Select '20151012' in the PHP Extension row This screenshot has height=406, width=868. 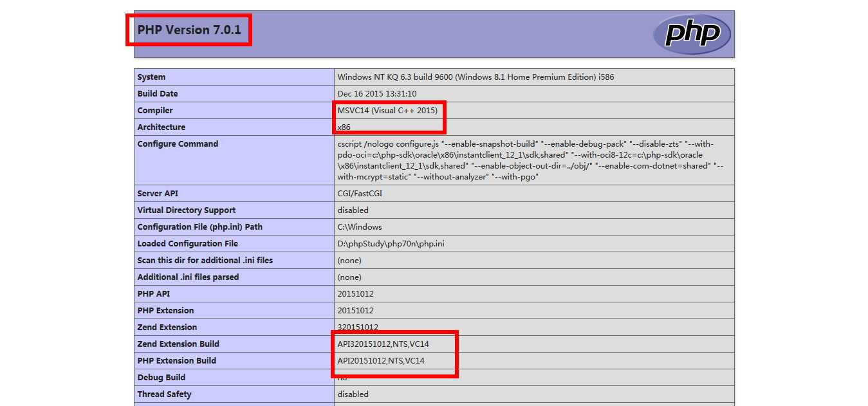(355, 311)
